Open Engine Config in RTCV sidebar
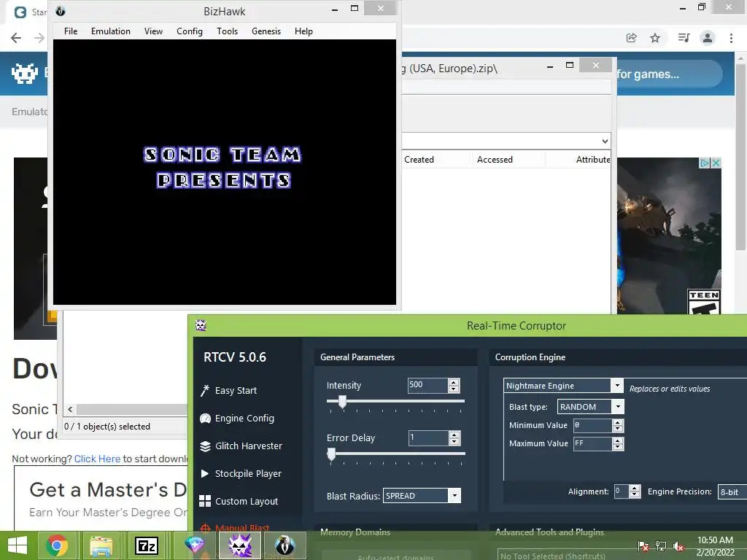The width and height of the screenshot is (747, 560). click(237, 418)
